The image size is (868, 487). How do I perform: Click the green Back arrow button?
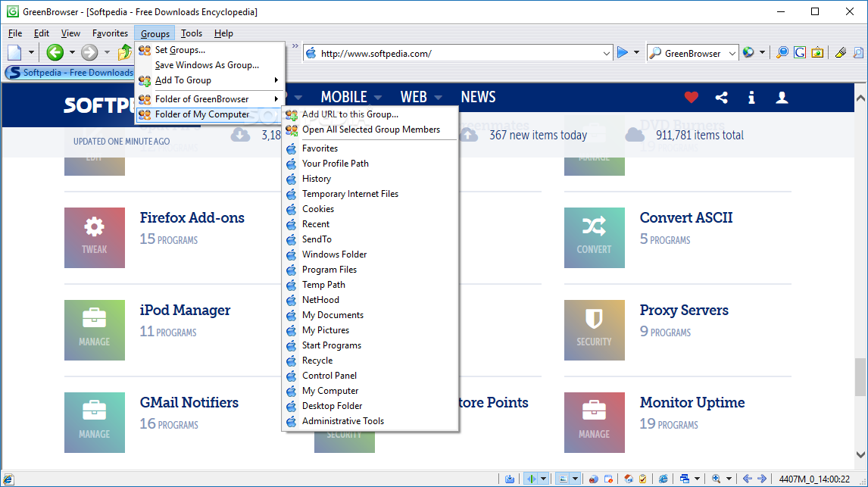tap(55, 52)
